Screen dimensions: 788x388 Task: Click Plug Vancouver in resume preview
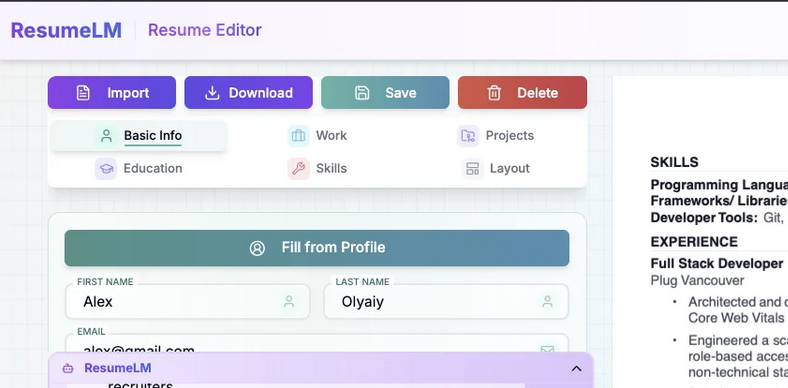(697, 280)
